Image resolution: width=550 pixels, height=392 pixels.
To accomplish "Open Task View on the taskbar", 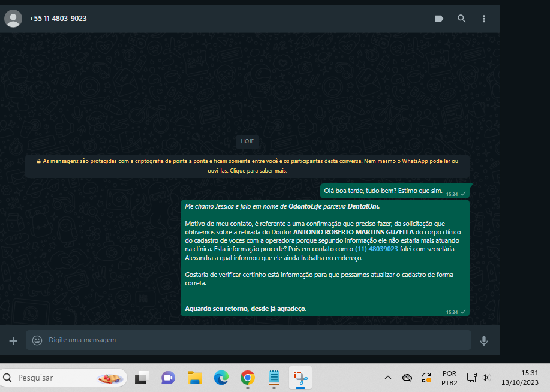I will [142, 378].
